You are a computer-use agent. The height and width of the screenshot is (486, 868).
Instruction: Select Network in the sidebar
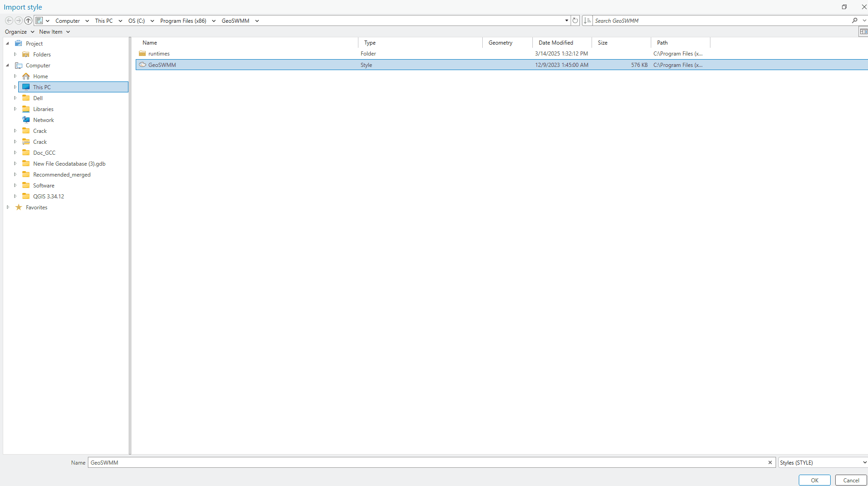43,120
